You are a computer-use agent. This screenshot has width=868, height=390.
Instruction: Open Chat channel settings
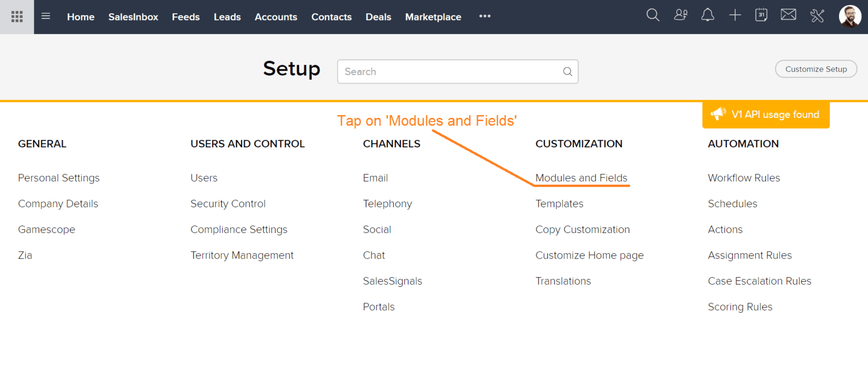coord(374,255)
